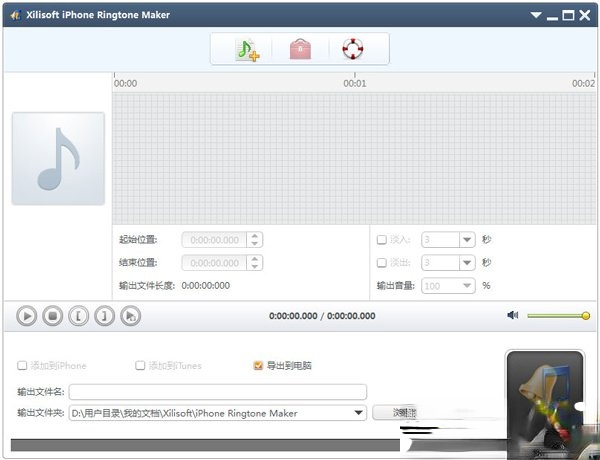Click the play button
600x460 pixels.
[x=26, y=316]
